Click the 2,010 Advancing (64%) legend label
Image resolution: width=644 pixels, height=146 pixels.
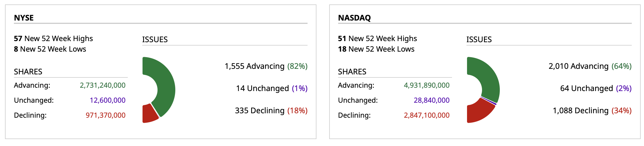590,66
